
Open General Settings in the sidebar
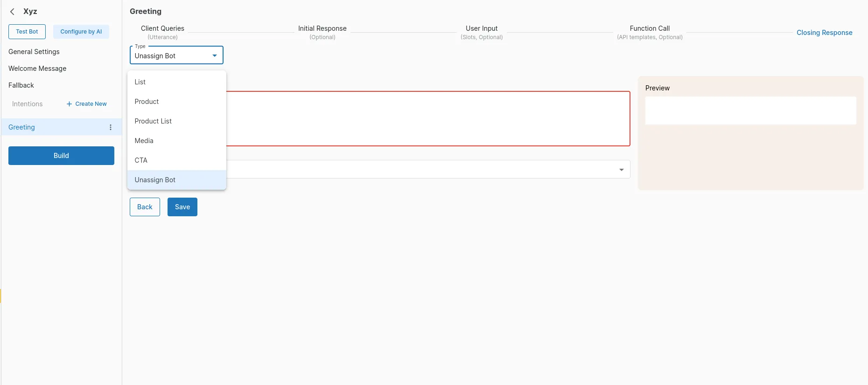[34, 52]
